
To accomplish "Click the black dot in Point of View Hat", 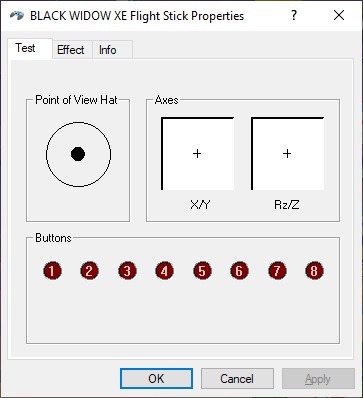I will tap(78, 154).
